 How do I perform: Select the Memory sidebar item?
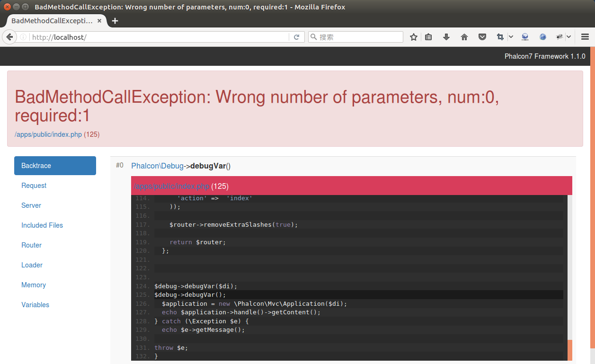click(34, 285)
